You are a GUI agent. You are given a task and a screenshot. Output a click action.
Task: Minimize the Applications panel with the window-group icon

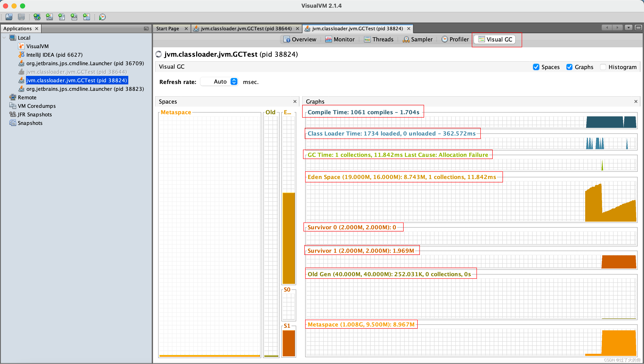point(146,29)
